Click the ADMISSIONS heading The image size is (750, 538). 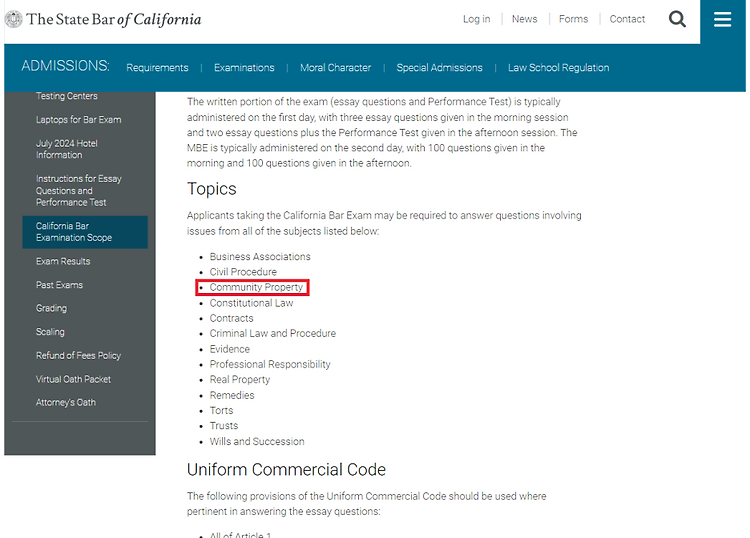coord(66,66)
